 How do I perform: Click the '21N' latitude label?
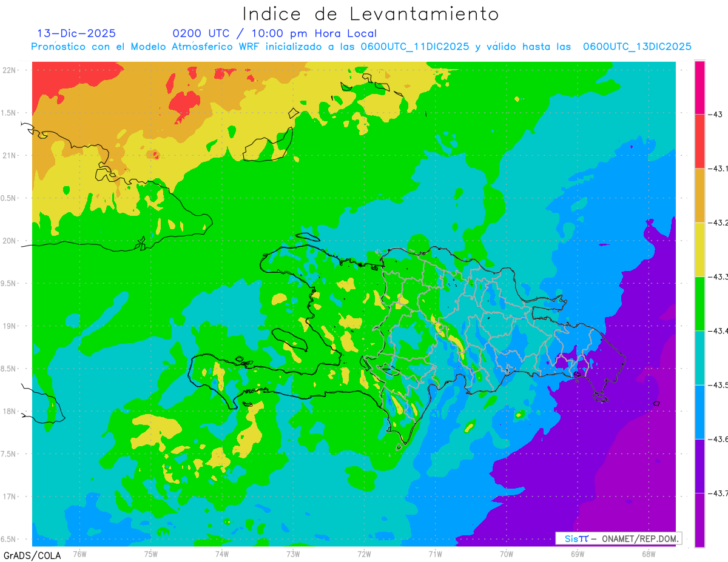tap(9, 155)
